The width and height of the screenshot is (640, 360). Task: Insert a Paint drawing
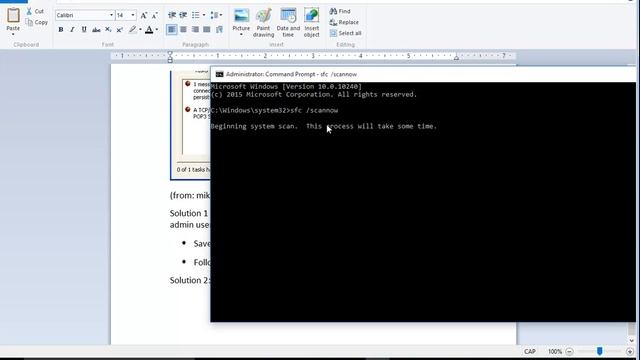(263, 23)
